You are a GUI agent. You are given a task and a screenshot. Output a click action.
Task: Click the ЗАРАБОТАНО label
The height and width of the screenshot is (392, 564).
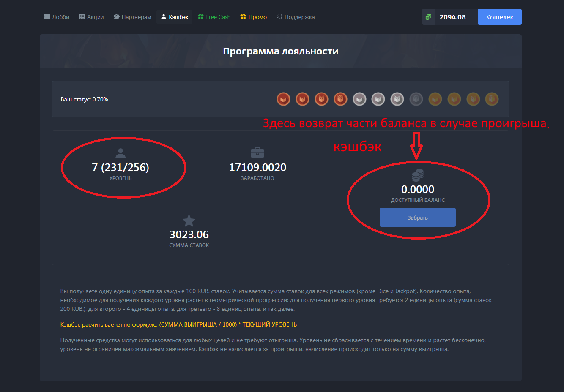coord(257,178)
